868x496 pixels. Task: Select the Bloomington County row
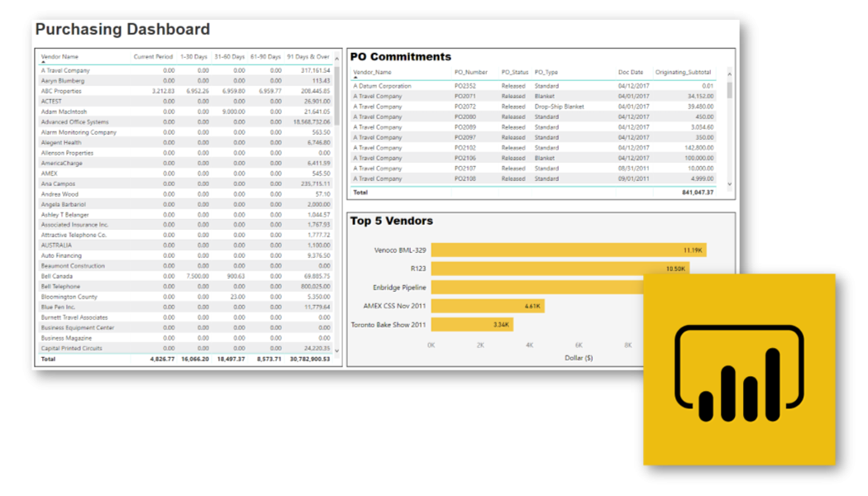coord(185,297)
